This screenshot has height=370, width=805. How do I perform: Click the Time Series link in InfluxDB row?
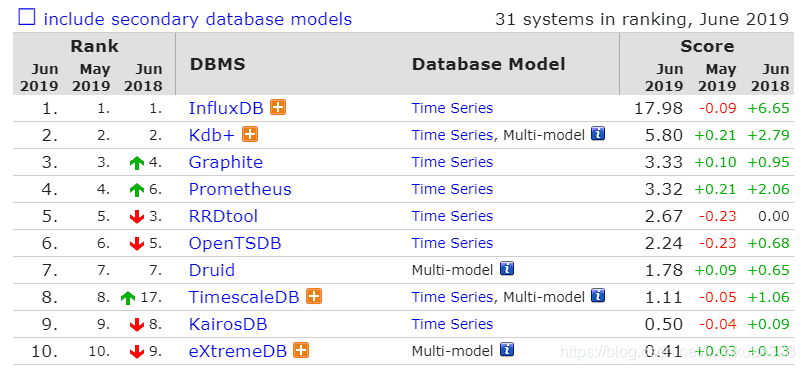[452, 108]
